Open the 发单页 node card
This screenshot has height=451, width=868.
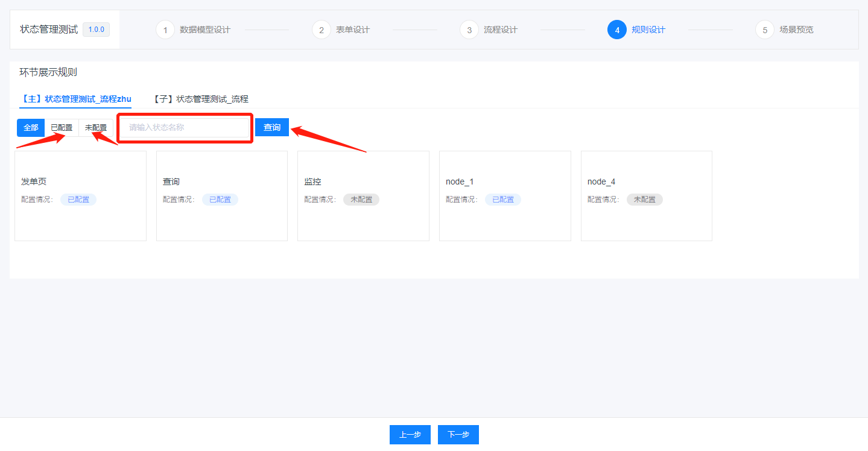coord(80,196)
